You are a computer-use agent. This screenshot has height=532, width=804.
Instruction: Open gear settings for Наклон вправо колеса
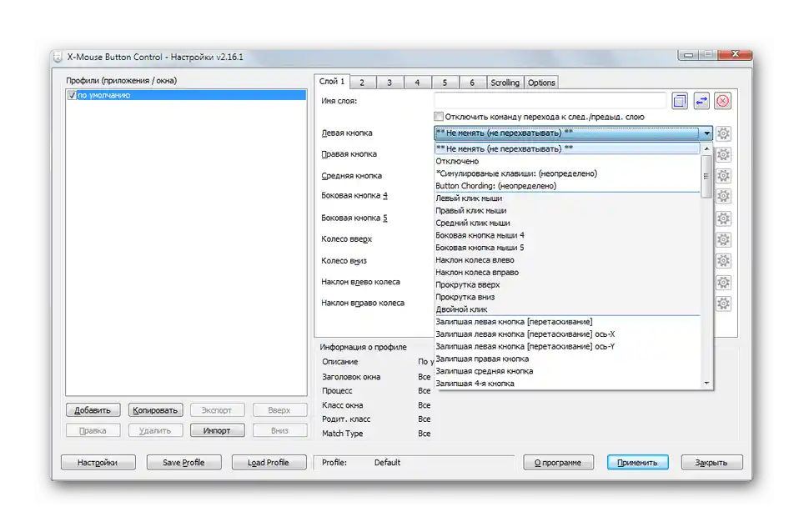723,304
